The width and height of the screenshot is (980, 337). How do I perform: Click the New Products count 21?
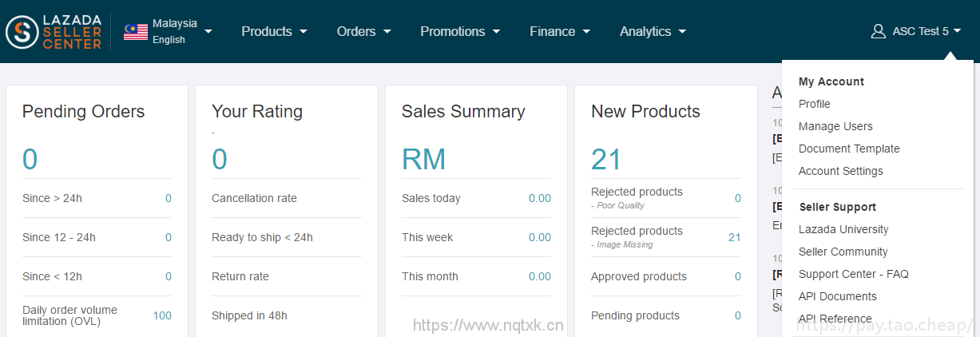(606, 160)
